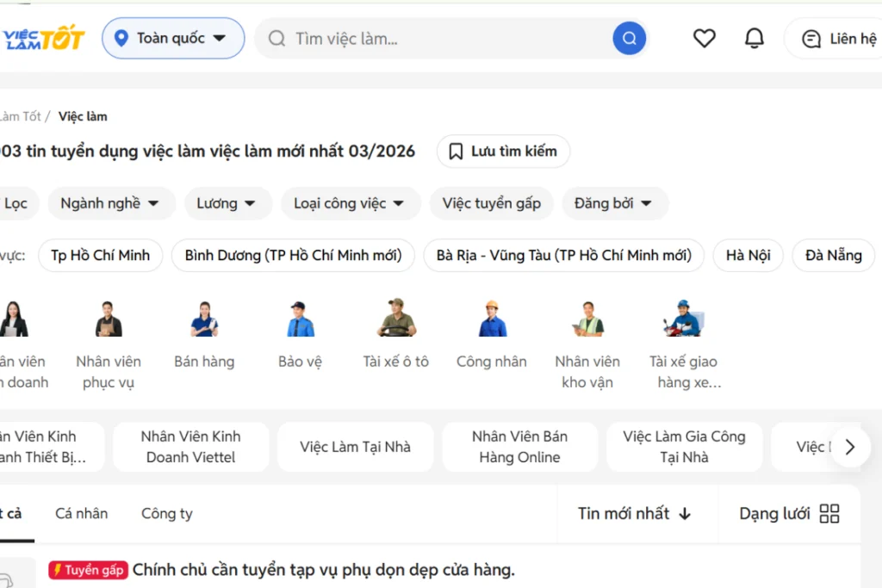Click the Tài xế ô tô label
The image size is (882, 588).
coord(396,362)
